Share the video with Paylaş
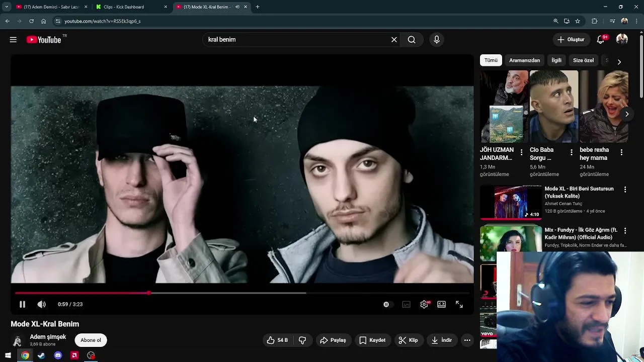Screen dimensions: 644x362 click(333, 340)
